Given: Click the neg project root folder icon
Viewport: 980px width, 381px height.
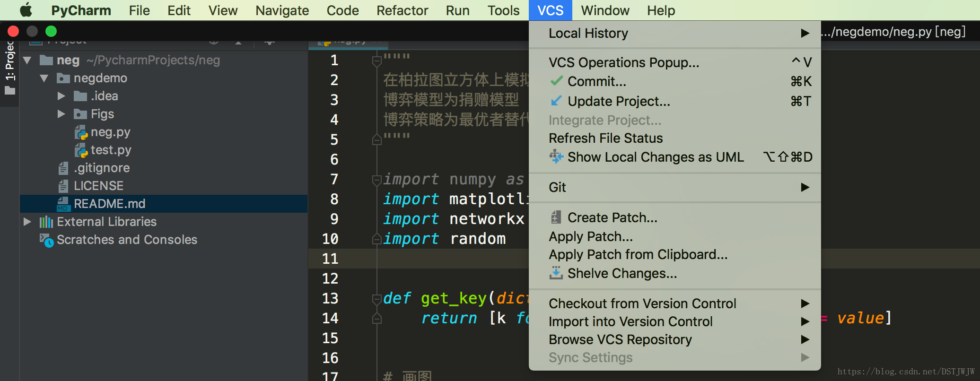Looking at the screenshot, I should pyautogui.click(x=46, y=60).
